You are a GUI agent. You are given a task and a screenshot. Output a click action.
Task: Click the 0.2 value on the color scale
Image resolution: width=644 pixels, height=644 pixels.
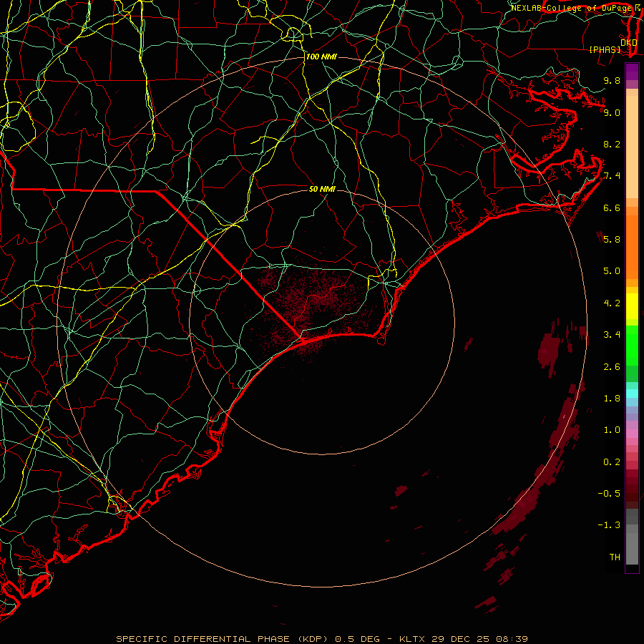pyautogui.click(x=612, y=462)
